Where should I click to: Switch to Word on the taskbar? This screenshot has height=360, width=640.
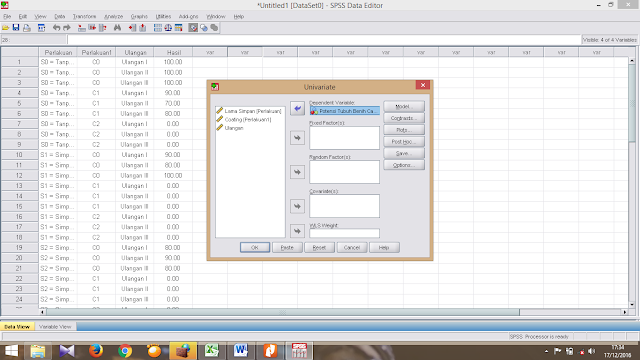point(241,351)
